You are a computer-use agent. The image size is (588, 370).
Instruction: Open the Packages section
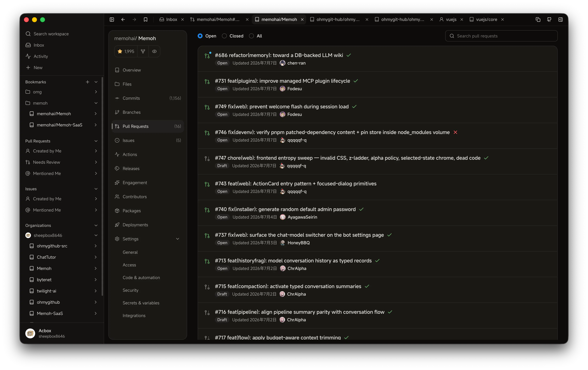coord(148,210)
